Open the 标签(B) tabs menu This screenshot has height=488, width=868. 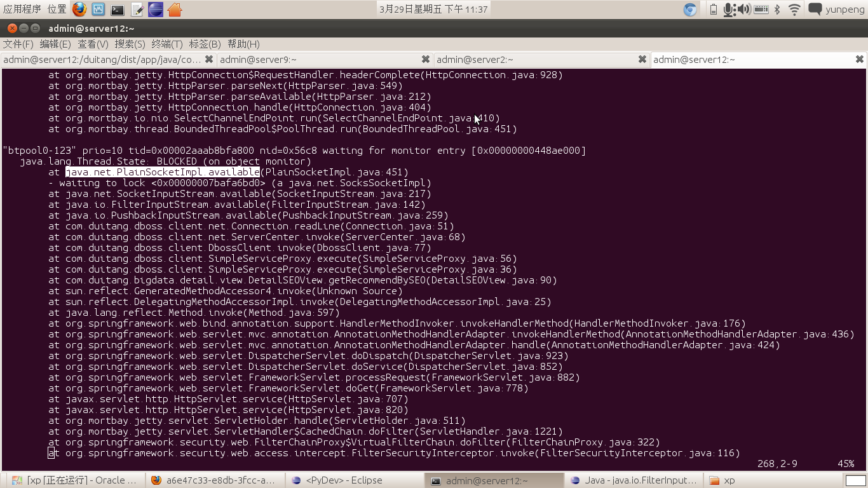(205, 44)
